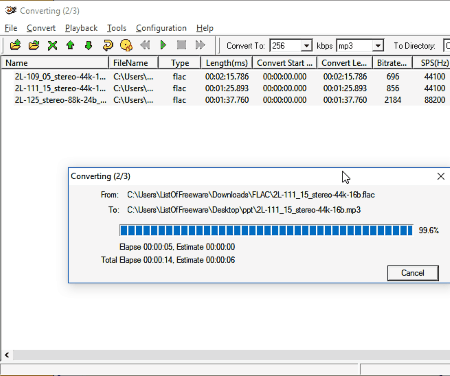Click the horizontal scrollbar left arrow
450x376 pixels.
tap(7, 355)
